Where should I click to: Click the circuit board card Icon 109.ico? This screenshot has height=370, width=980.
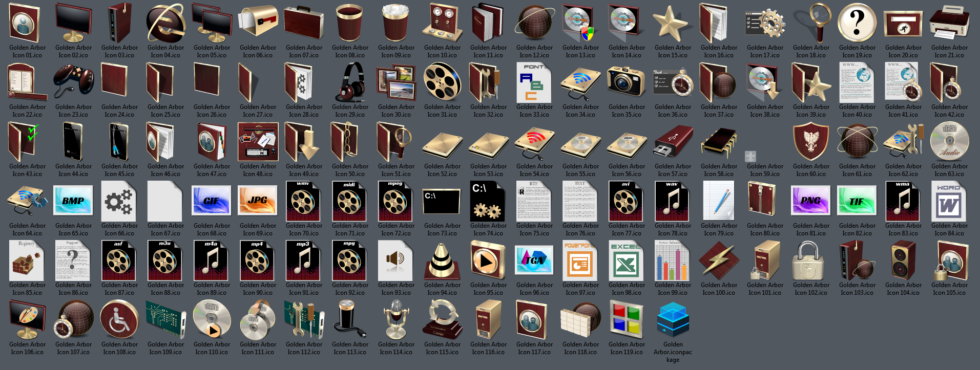[x=165, y=320]
